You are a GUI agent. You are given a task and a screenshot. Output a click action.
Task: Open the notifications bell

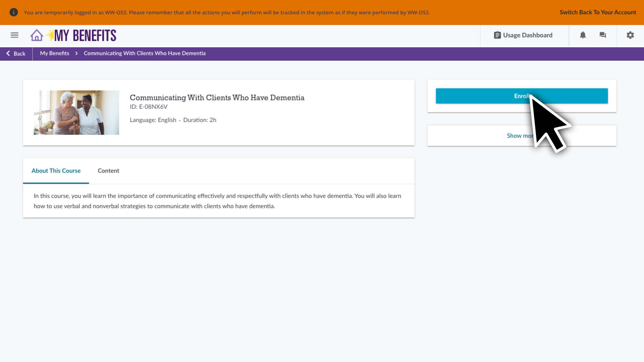coord(583,35)
